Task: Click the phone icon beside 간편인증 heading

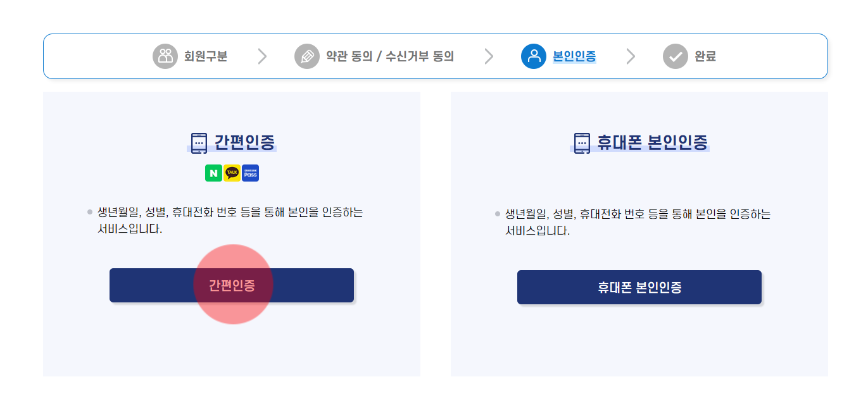Action: pyautogui.click(x=199, y=142)
